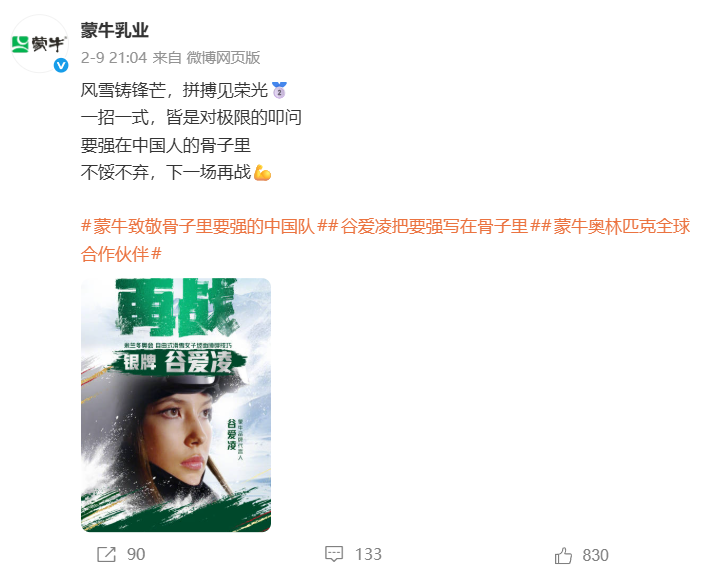Click the 微博网页版 source link
This screenshot has width=715, height=574.
coord(223,58)
